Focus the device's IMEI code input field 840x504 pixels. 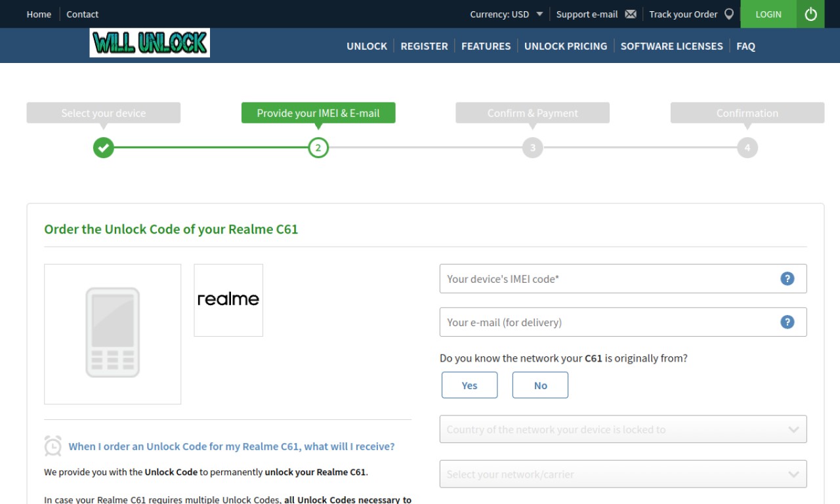coord(623,279)
